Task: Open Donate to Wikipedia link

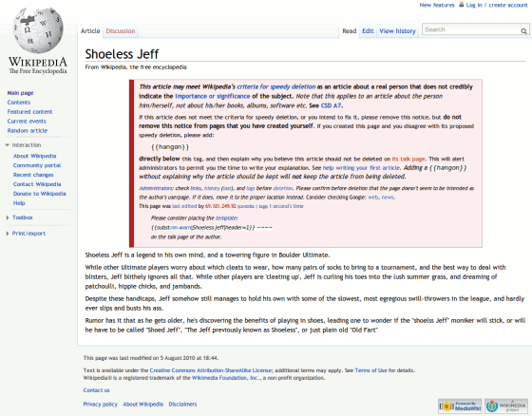Action: (x=39, y=194)
